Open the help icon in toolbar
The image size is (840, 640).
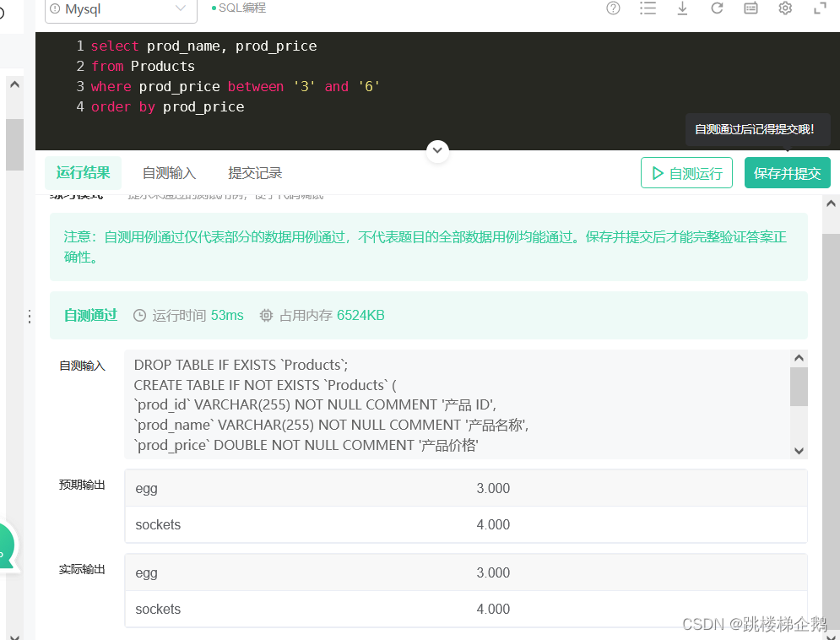(x=613, y=8)
